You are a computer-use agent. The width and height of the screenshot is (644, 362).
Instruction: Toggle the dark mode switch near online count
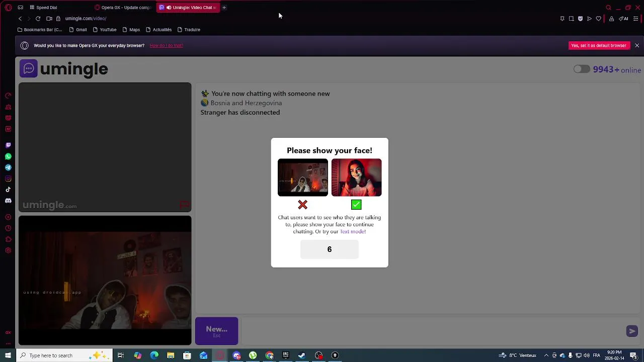(x=582, y=69)
